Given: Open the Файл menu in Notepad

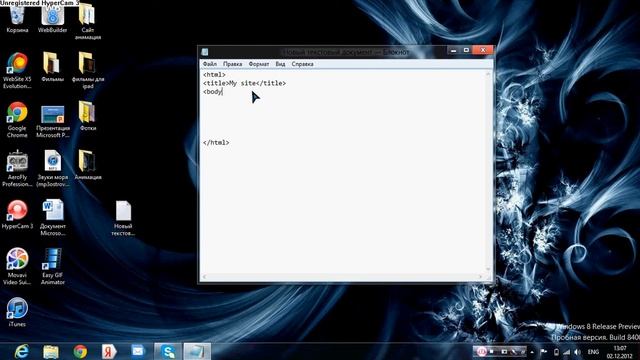Looking at the screenshot, I should (x=210, y=64).
